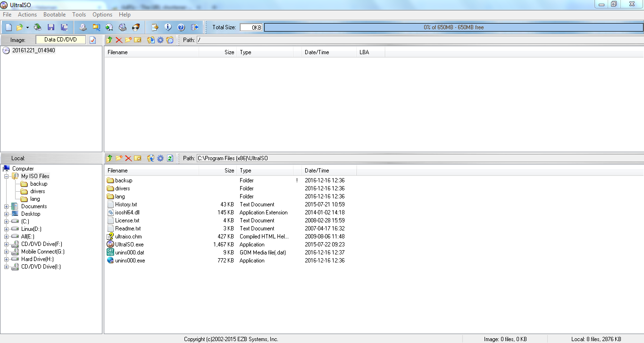
Task: Click the Data CD/DVD bootable button
Action: (x=61, y=40)
